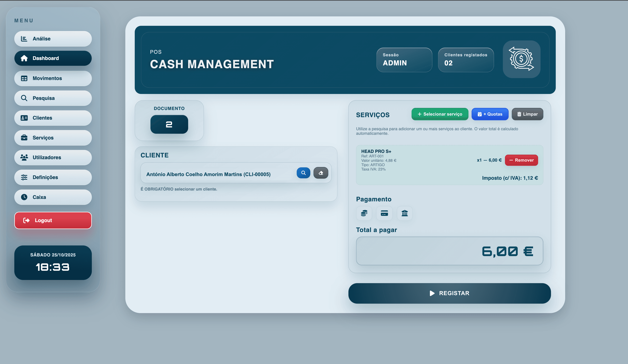Image resolution: width=628 pixels, height=364 pixels.
Task: Click the Definições sliders icon
Action: click(24, 177)
